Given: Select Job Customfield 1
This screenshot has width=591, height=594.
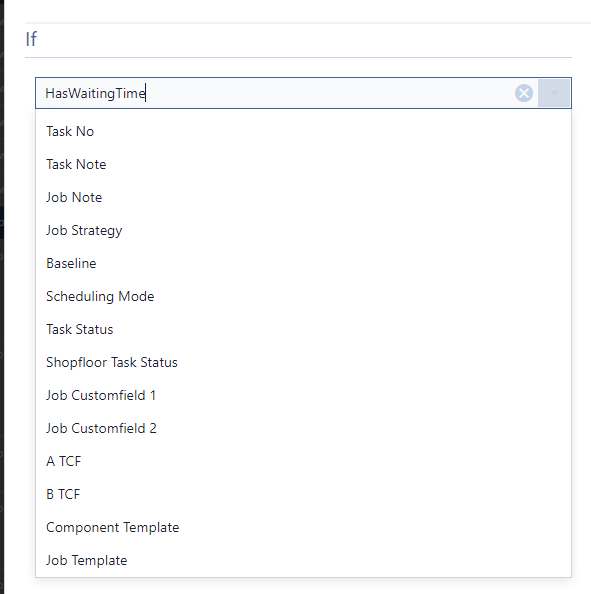Looking at the screenshot, I should [x=303, y=395].
